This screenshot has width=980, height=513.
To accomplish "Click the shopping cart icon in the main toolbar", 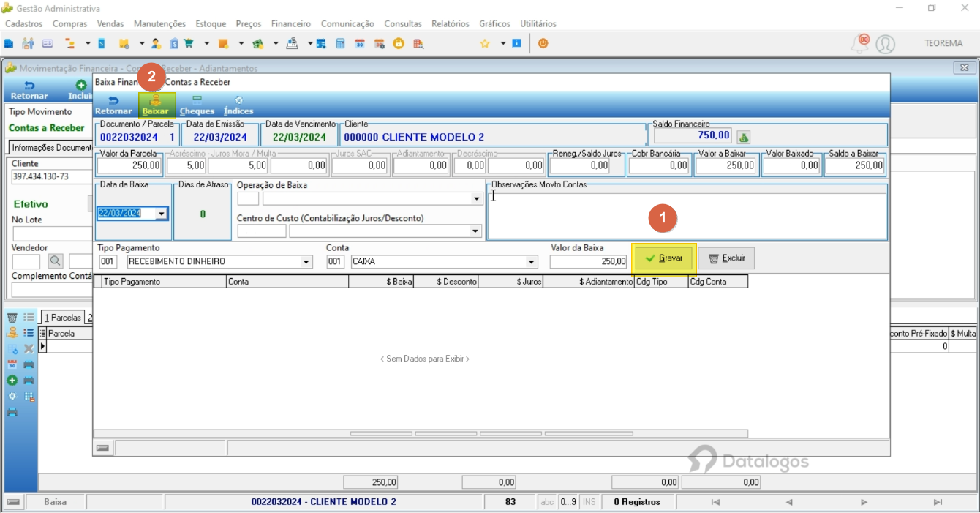I will (188, 44).
